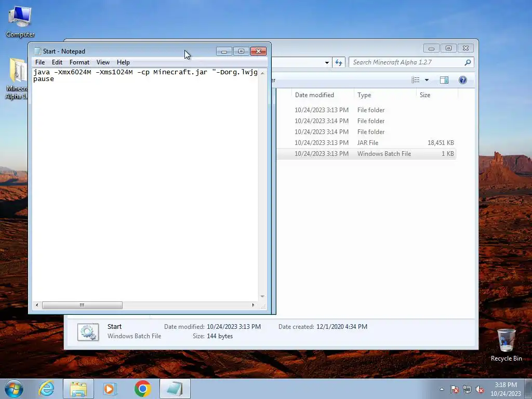
Task: Click the Notepad scroll left arrow
Action: [x=37, y=305]
